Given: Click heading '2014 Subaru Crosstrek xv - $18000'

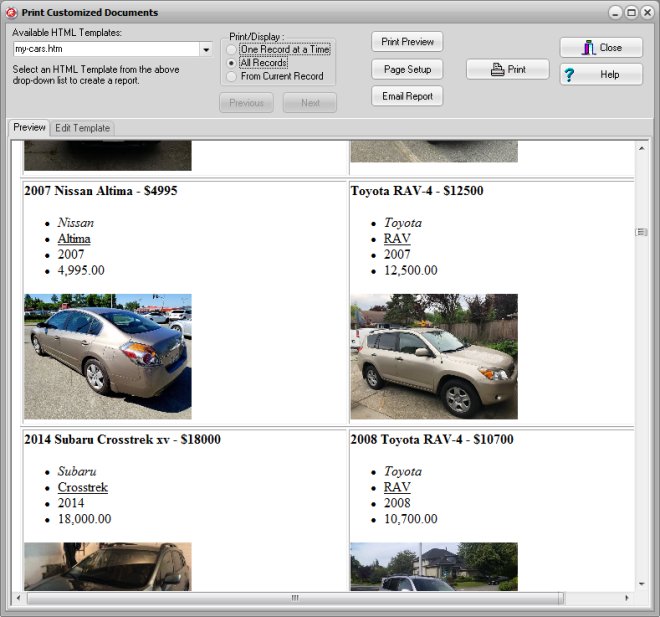Looking at the screenshot, I should coord(122,439).
